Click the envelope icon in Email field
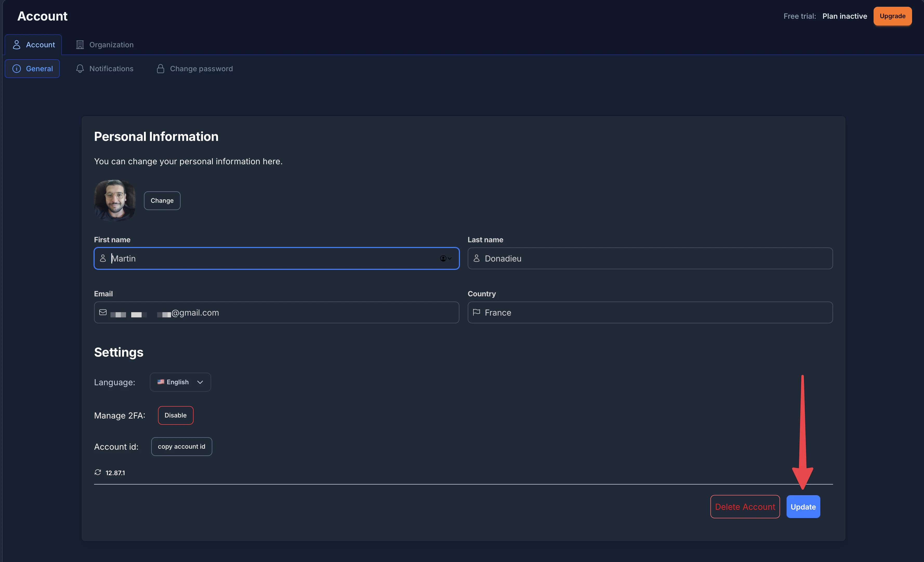 103,312
